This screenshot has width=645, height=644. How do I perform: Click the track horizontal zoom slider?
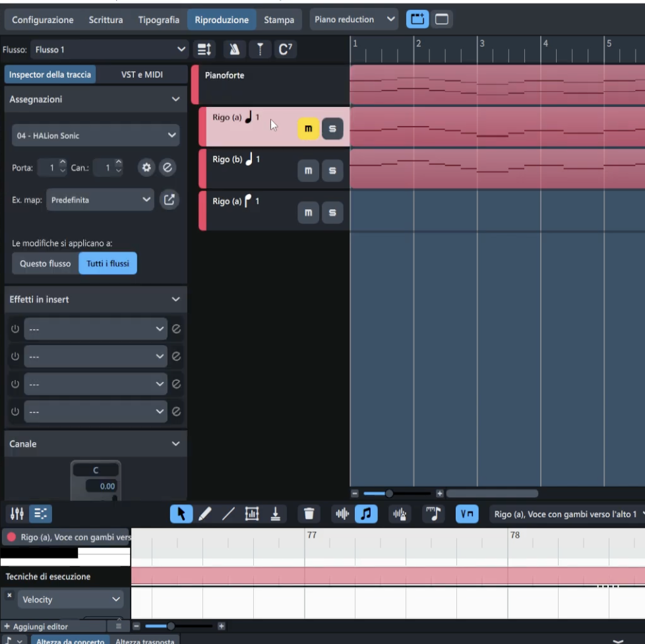coord(389,494)
